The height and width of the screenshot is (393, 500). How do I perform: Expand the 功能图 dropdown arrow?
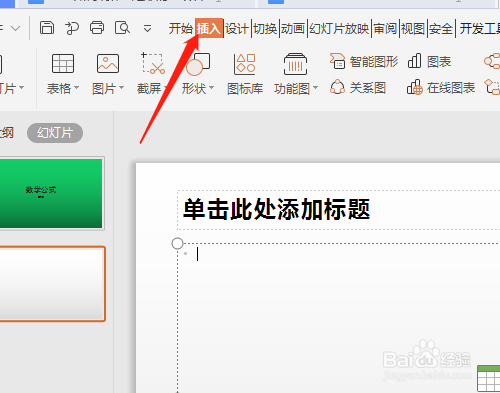315,88
